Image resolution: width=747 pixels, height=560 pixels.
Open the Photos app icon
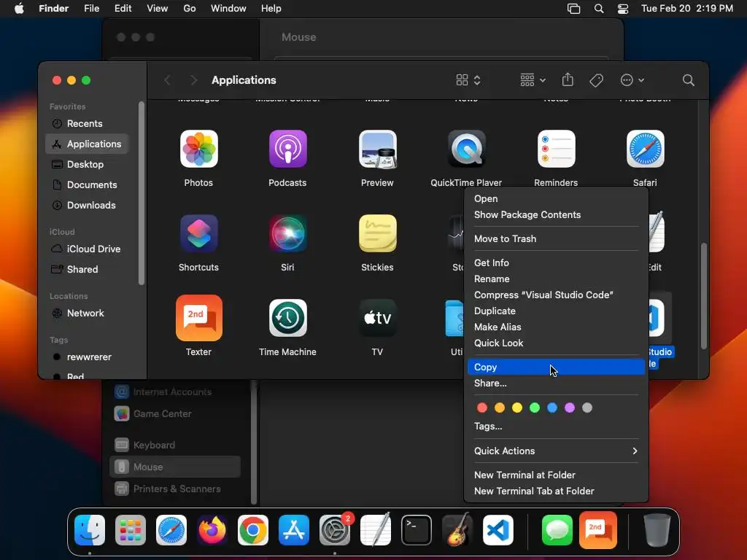[x=198, y=149]
